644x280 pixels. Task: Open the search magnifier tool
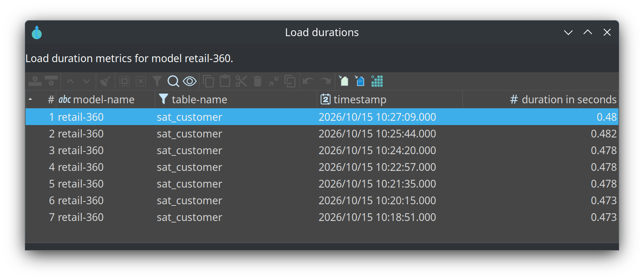pos(173,81)
